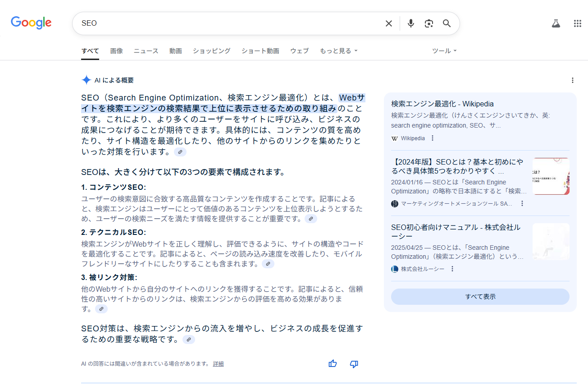Viewport: 588px width, 390px height.
Task: Open AI overview three-dot options menu
Action: 573,80
